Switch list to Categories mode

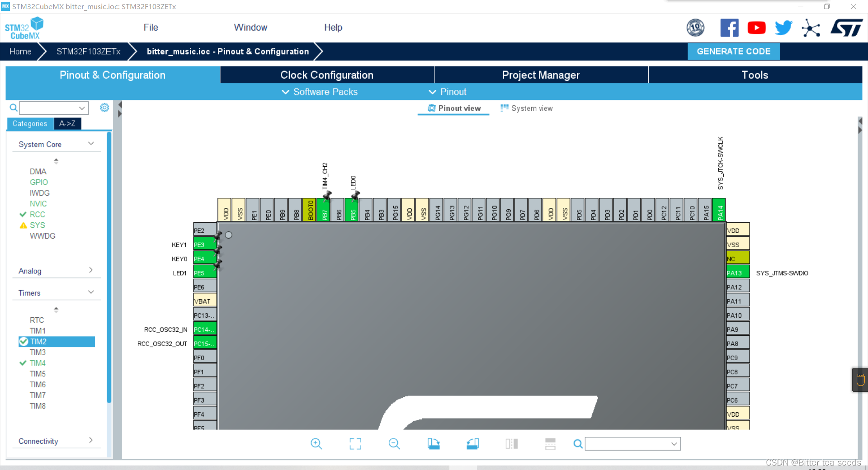(30, 123)
